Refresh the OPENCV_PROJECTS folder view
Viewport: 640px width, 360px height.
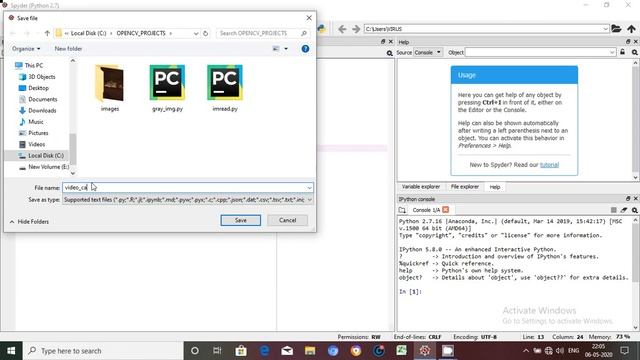click(x=206, y=33)
